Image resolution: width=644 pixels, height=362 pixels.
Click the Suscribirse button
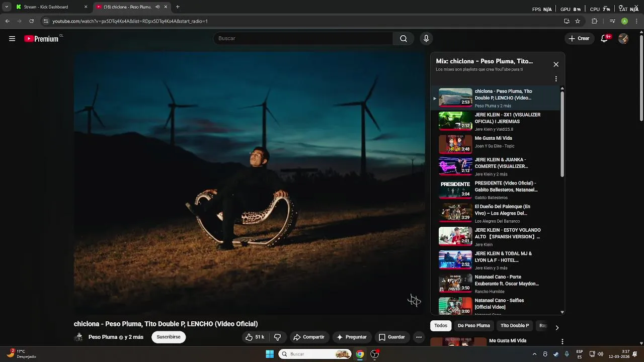[169, 337]
